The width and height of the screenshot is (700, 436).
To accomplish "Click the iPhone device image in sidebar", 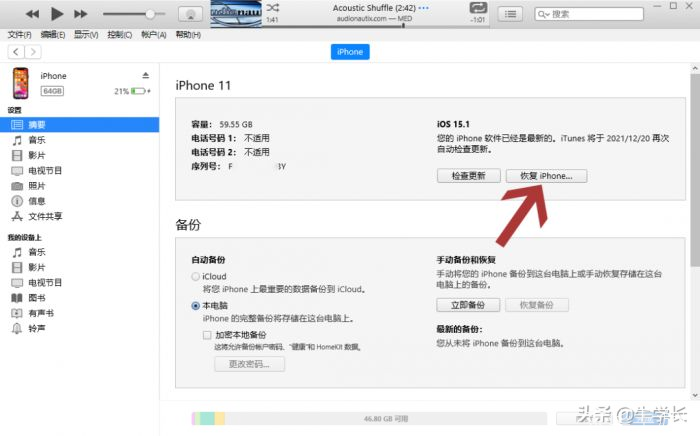I will 21,83.
